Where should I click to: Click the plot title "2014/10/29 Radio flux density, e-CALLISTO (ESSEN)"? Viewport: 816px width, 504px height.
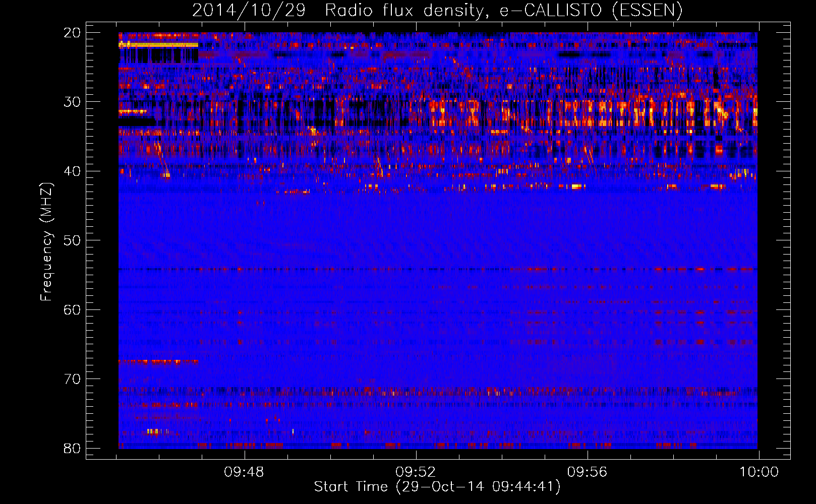(437, 10)
